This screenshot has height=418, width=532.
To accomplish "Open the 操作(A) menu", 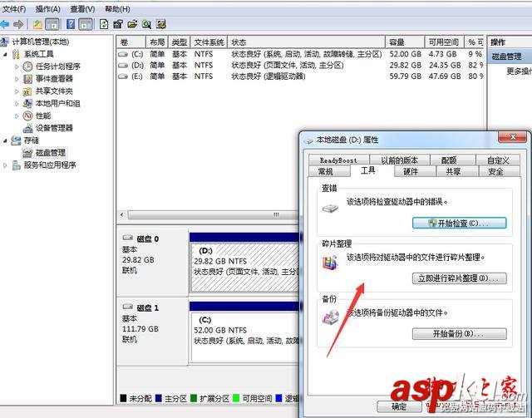I will pos(48,9).
